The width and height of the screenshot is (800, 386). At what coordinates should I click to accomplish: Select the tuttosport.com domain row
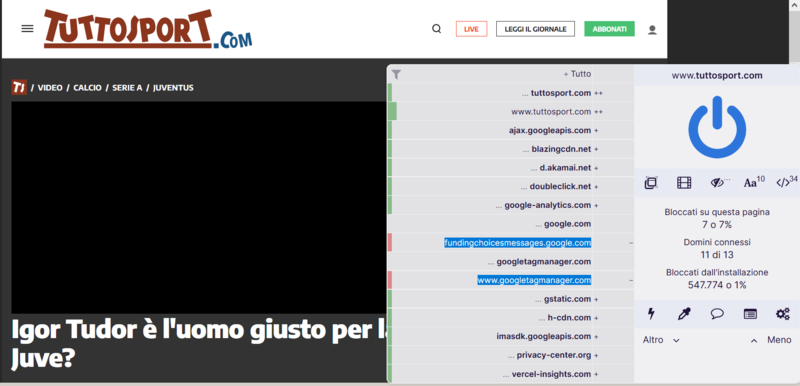[511, 93]
